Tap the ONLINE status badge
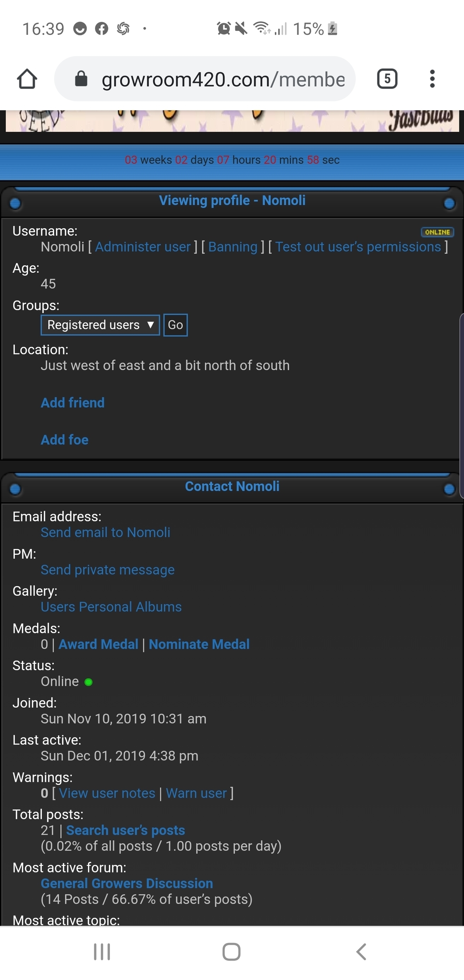The image size is (464, 980). pos(437,232)
